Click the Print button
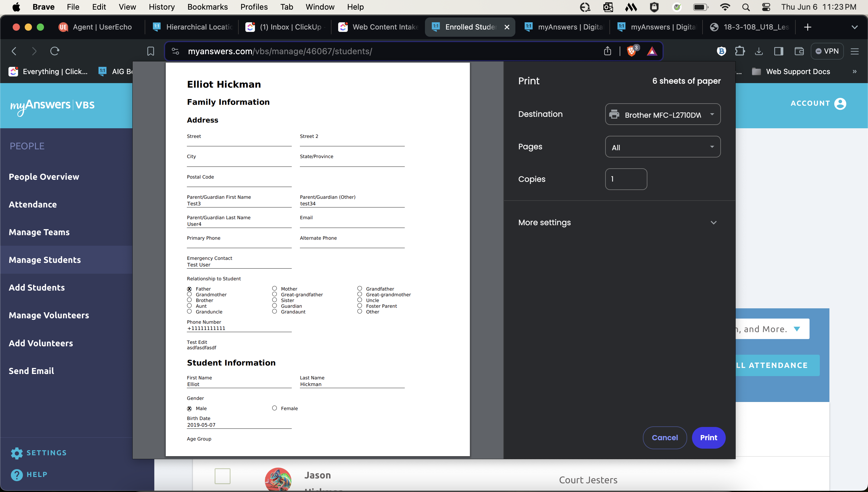The width and height of the screenshot is (868, 492). (x=708, y=438)
